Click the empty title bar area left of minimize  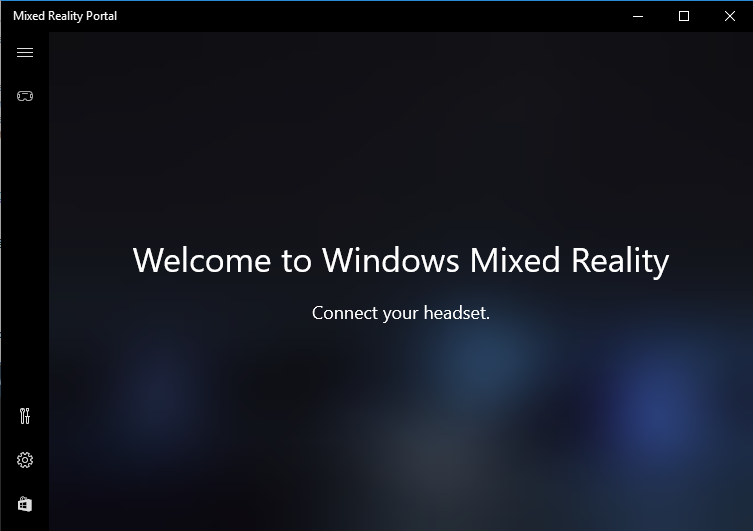[400, 16]
